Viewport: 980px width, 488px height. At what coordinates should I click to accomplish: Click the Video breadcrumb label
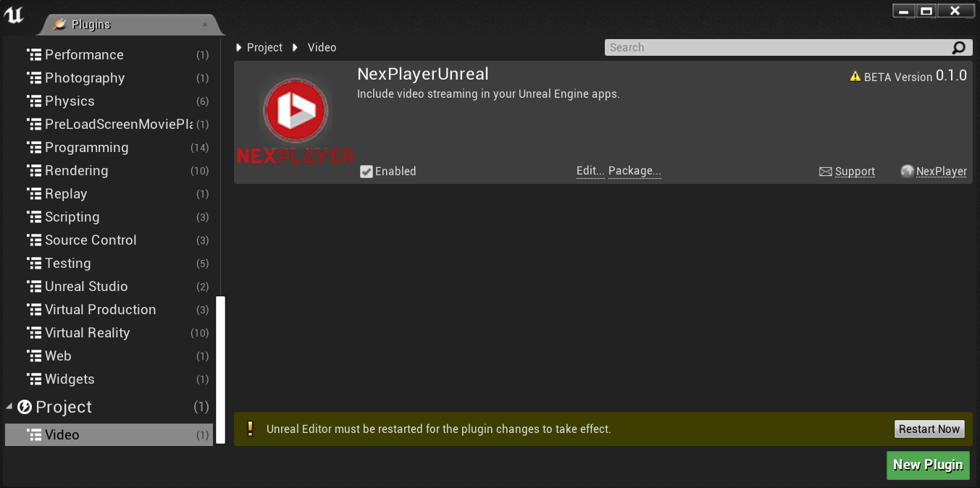coord(322,47)
